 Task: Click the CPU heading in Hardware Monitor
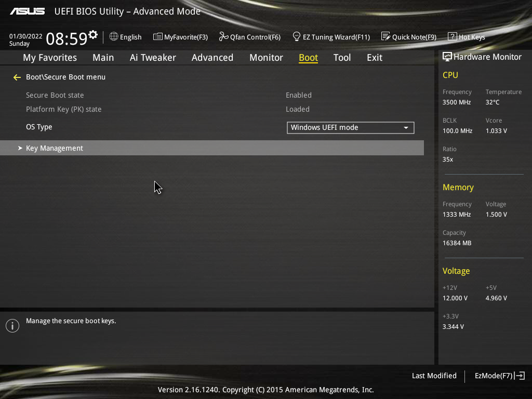(x=450, y=75)
